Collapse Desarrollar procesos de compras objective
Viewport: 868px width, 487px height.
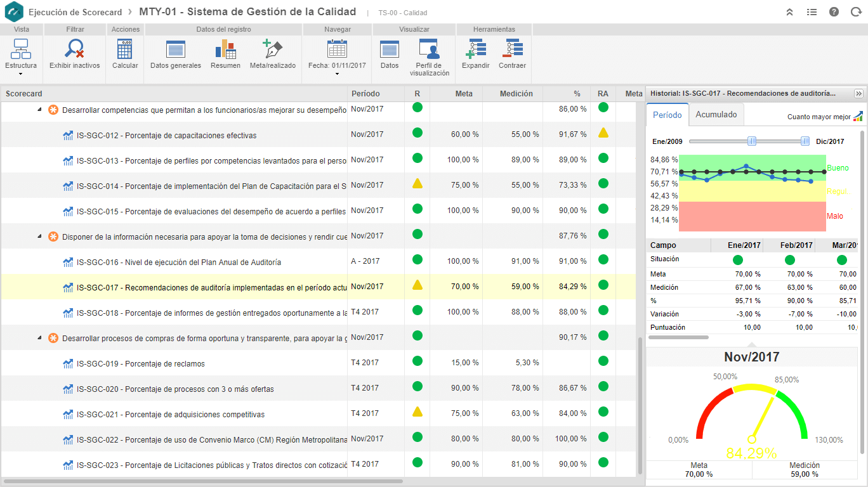tap(40, 338)
